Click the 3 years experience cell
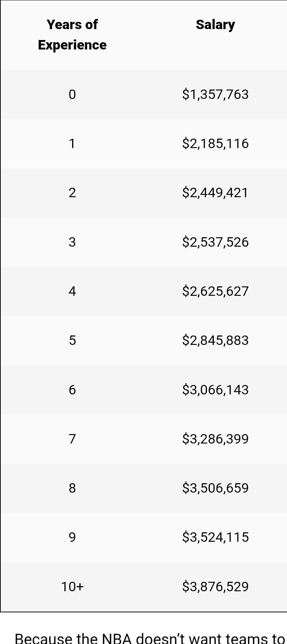The height and width of the screenshot is (644, 287). 72,242
